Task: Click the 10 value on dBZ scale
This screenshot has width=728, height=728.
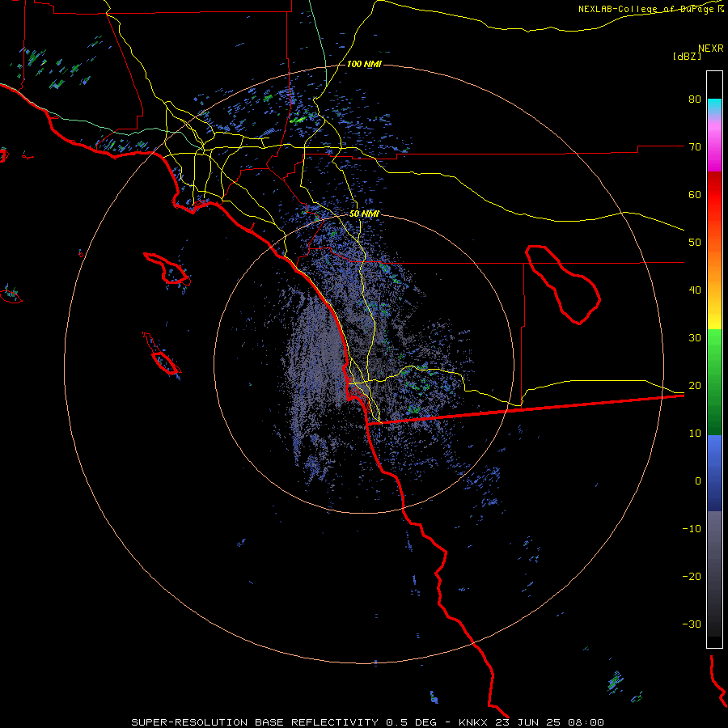Action: 695,434
